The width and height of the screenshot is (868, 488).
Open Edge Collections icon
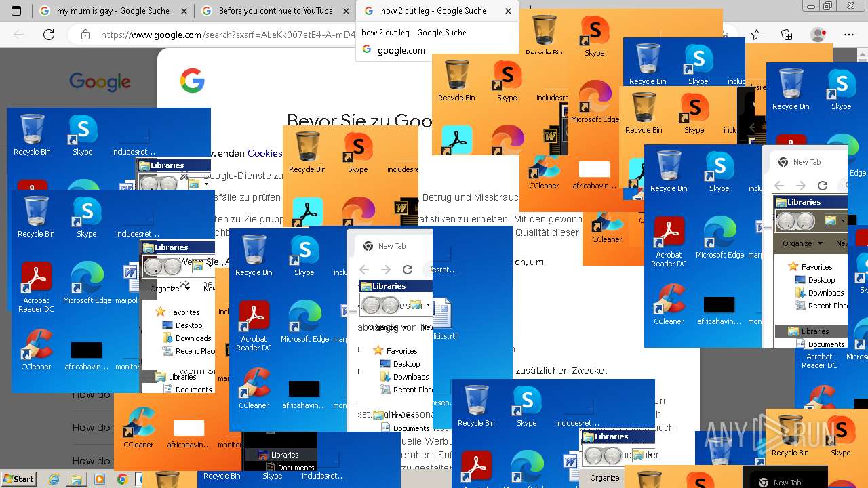787,35
